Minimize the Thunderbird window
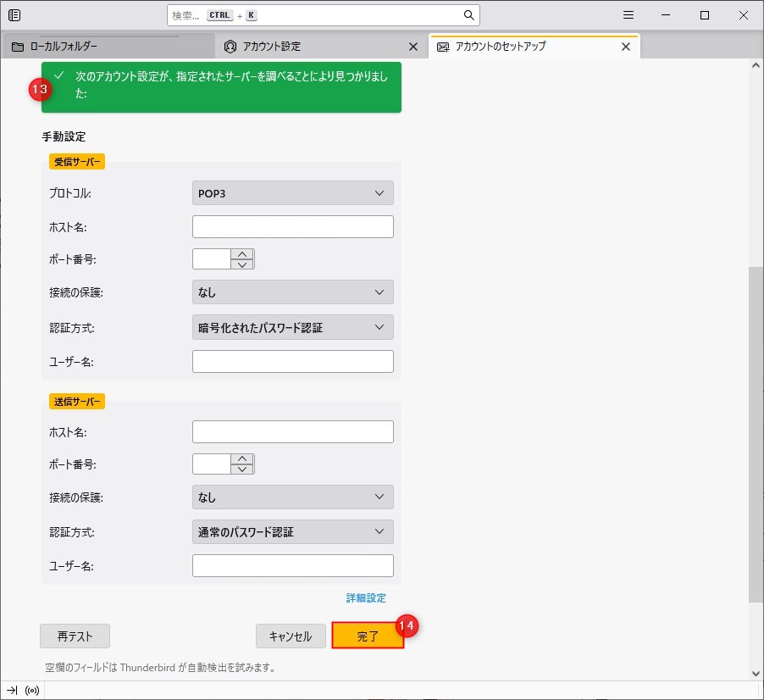The height and width of the screenshot is (700, 764). (x=666, y=15)
